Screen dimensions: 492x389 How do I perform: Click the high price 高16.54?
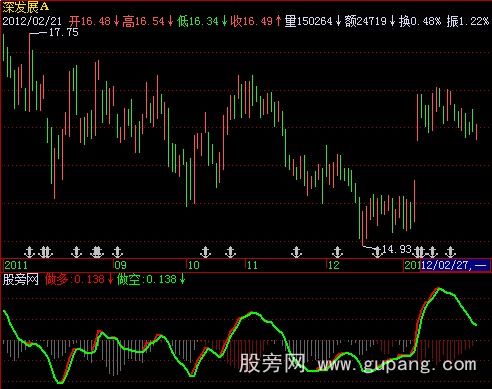click(x=144, y=22)
